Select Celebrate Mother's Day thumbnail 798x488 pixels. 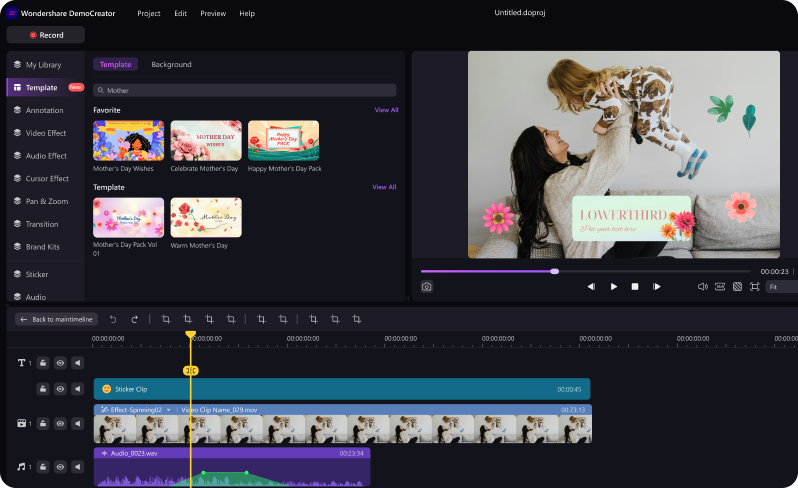pyautogui.click(x=206, y=140)
